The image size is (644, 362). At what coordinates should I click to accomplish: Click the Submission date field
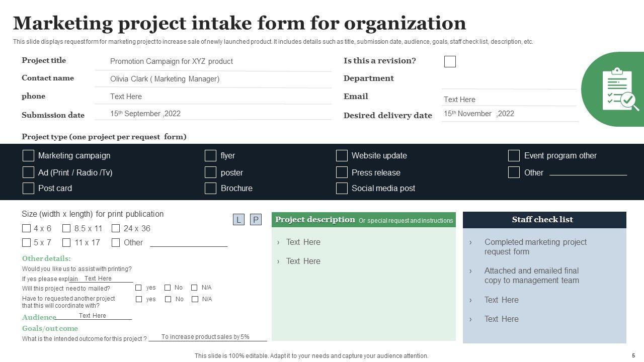click(213, 114)
